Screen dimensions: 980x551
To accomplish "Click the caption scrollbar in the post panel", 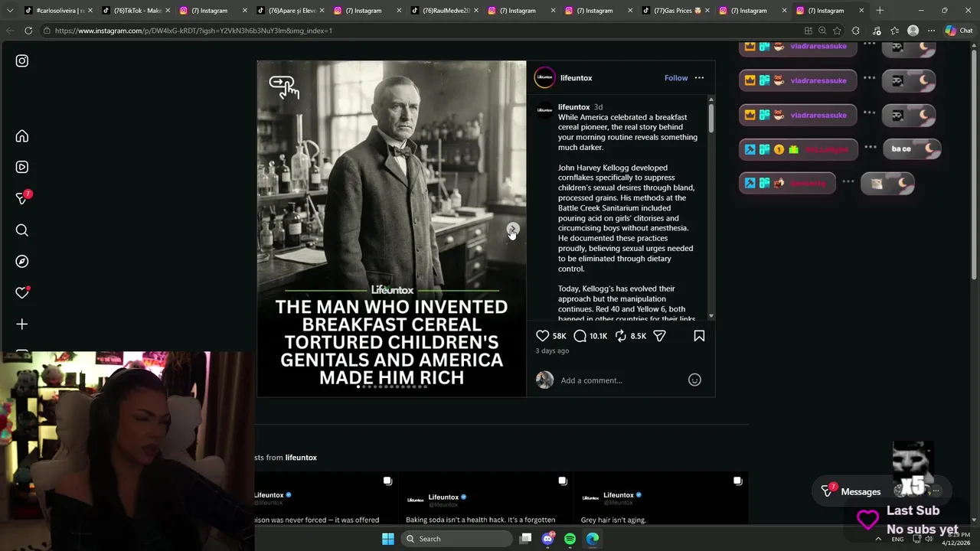I will pos(711,119).
